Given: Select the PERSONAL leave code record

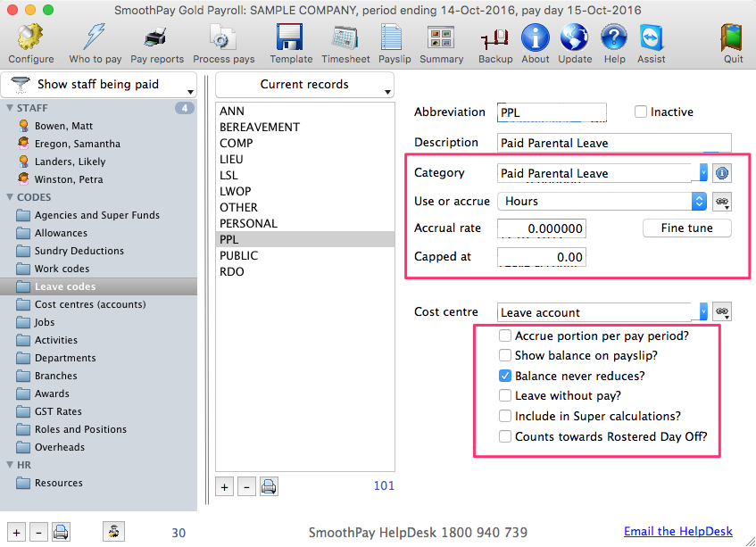Looking at the screenshot, I should (x=304, y=223).
